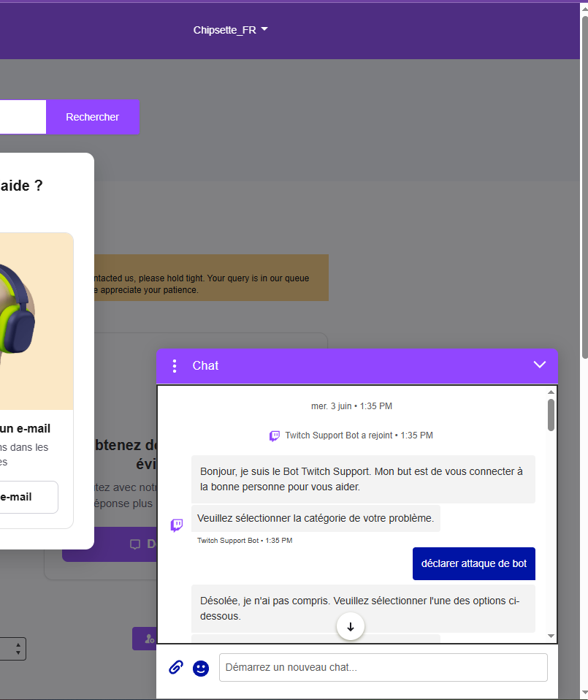Image resolution: width=588 pixels, height=700 pixels.
Task: Click 'Twitch Support Bot a rejoint' notice
Action: coord(351,435)
